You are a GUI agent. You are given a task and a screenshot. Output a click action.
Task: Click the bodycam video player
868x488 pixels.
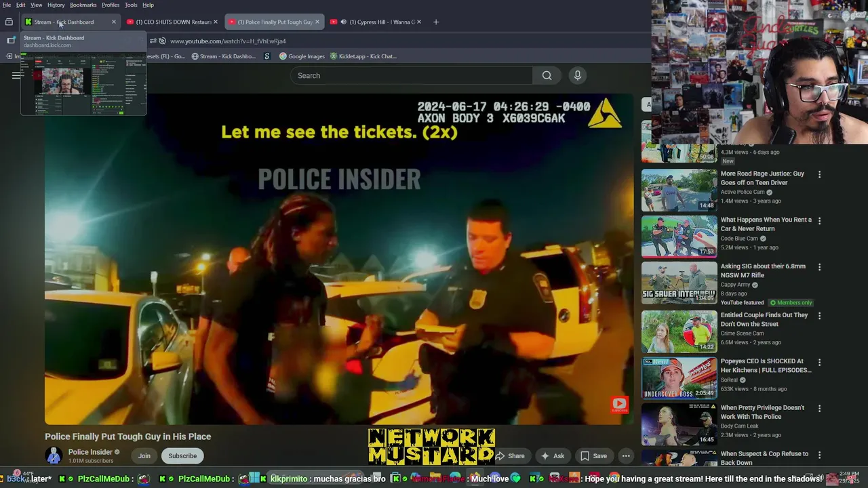339,259
